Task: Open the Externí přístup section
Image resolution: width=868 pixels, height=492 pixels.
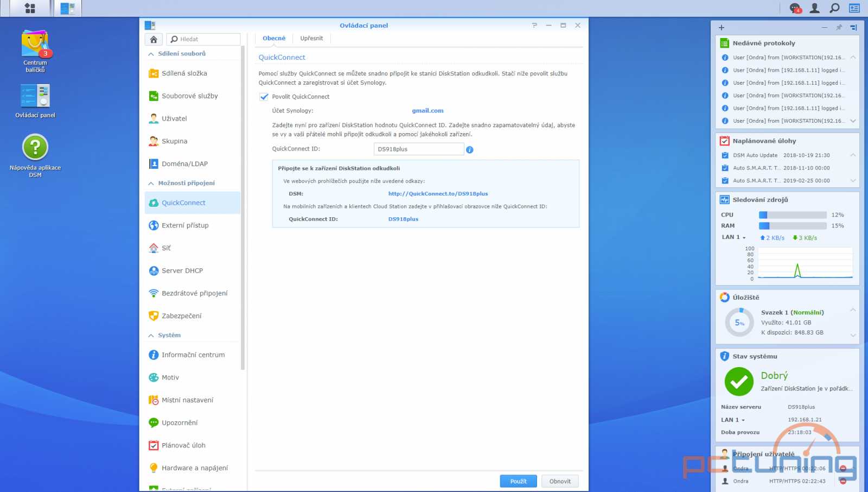Action: pos(193,225)
